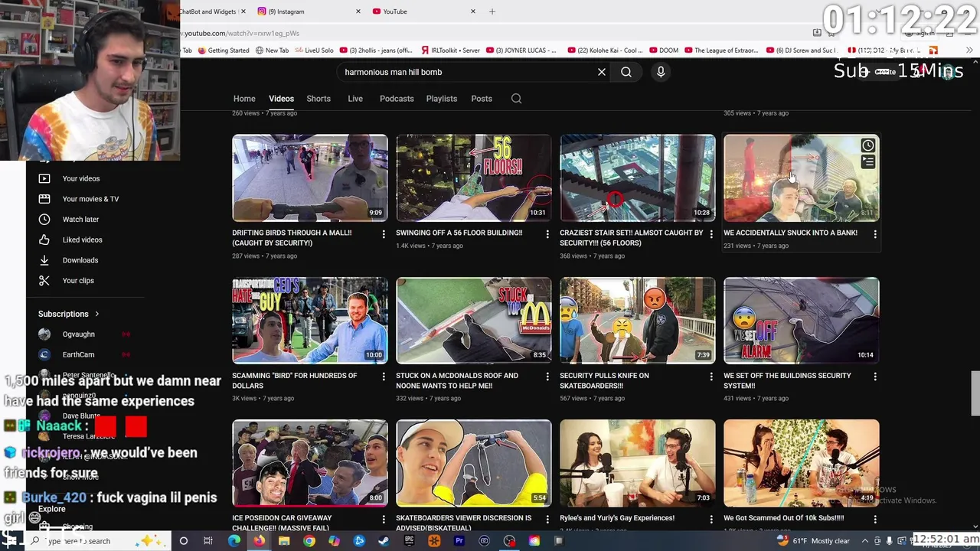The width and height of the screenshot is (980, 551).
Task: Close the YouTube browser tab
Action: click(473, 11)
